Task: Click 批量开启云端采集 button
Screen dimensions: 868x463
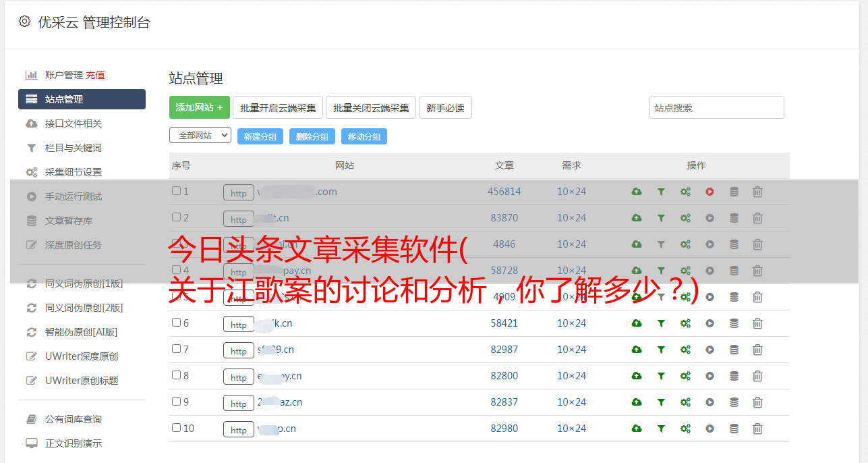Action: [278, 107]
